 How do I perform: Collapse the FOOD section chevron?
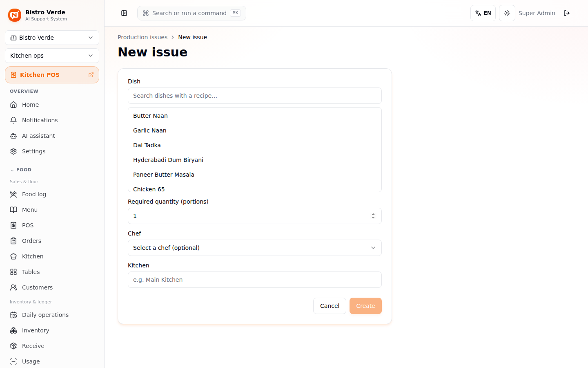[12, 170]
